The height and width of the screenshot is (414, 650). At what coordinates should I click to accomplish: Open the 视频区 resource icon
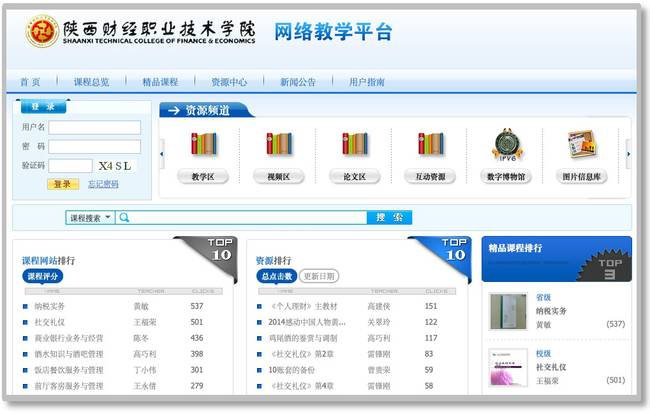(x=279, y=144)
